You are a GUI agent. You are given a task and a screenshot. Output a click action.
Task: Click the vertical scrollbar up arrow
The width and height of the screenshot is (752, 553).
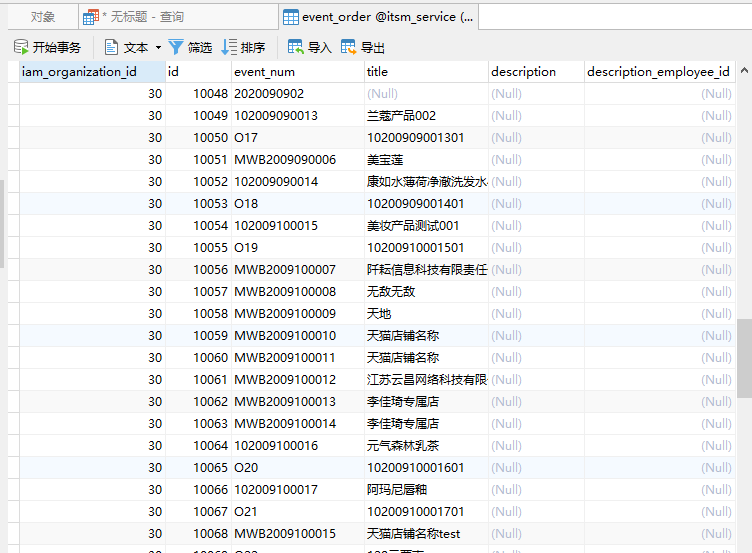pyautogui.click(x=744, y=71)
